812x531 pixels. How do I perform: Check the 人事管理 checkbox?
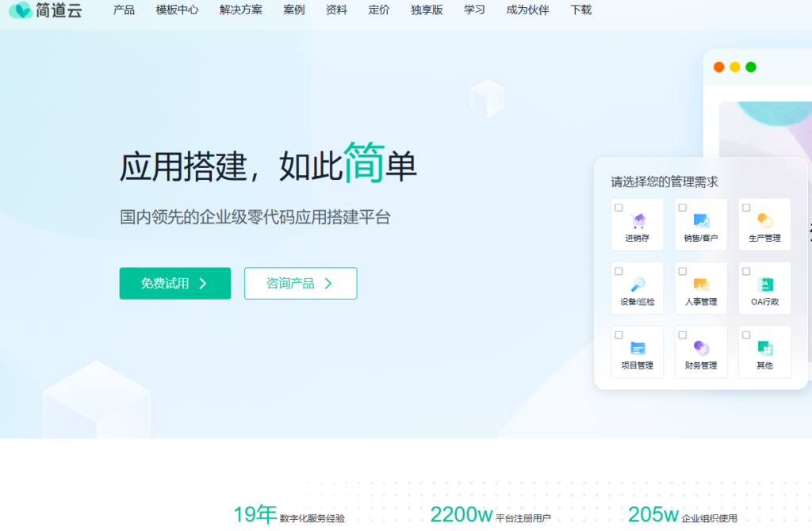[x=683, y=271]
